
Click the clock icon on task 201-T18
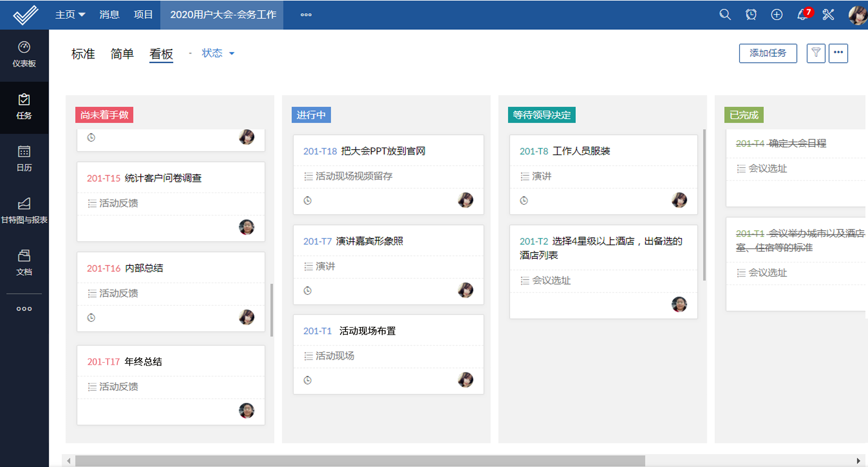pos(308,201)
